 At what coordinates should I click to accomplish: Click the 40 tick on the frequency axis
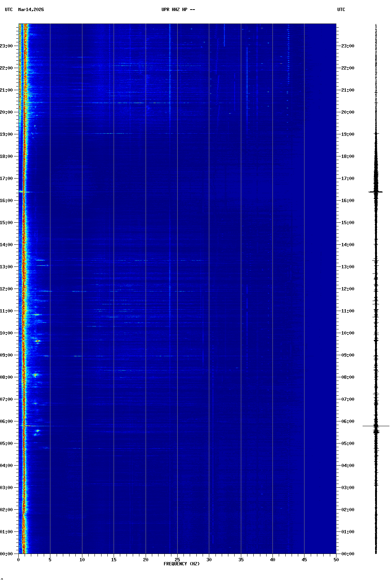[x=272, y=560]
